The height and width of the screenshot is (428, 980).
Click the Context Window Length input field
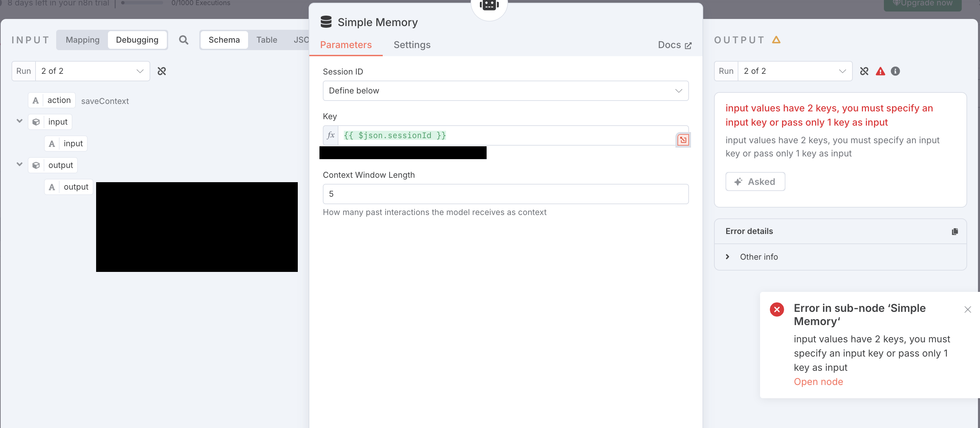pyautogui.click(x=505, y=194)
